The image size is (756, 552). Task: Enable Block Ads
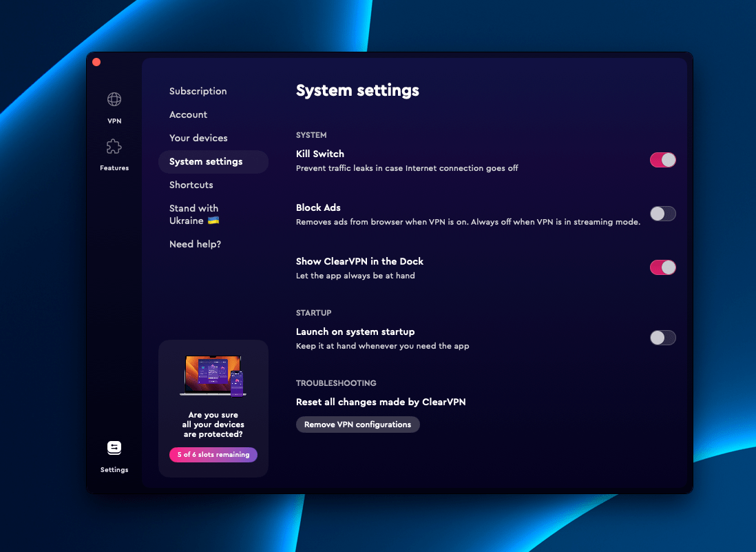pos(662,214)
